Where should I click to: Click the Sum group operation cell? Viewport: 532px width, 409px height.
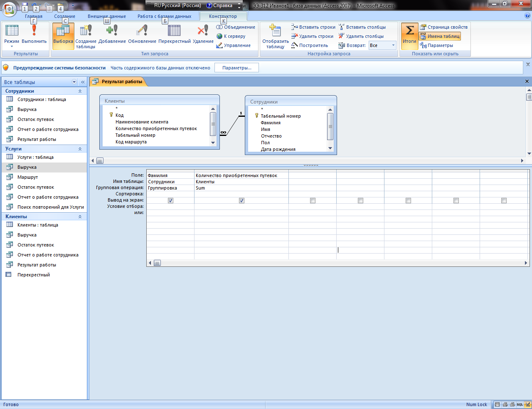click(x=241, y=188)
